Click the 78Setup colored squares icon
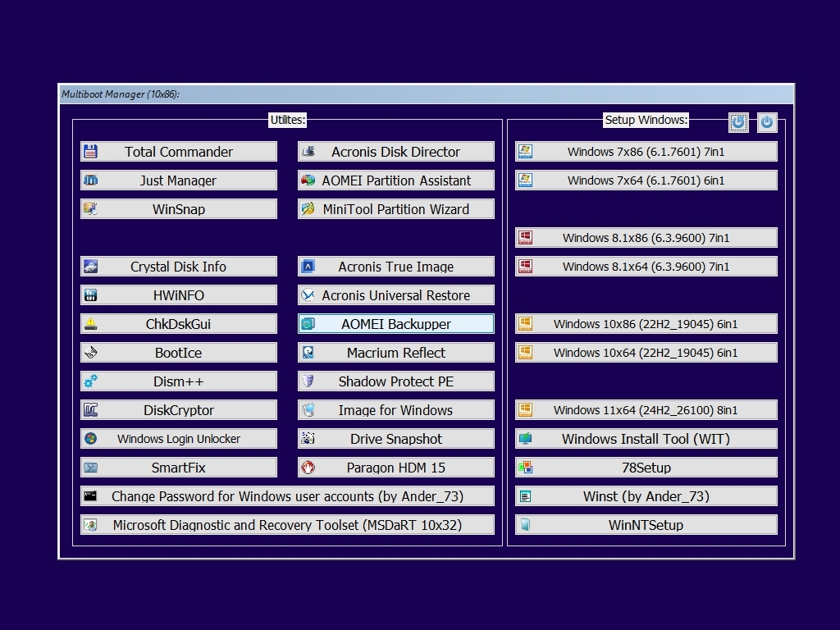The image size is (840, 630). 526,467
